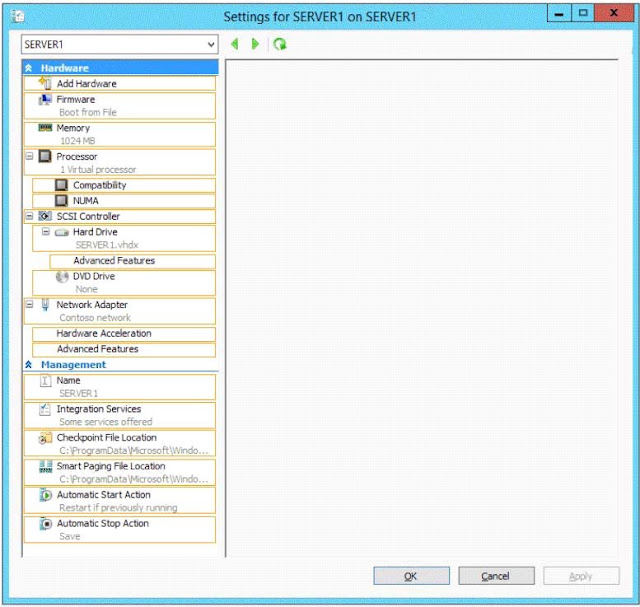The height and width of the screenshot is (607, 640).
Task: Click the Apply button
Action: point(581,576)
